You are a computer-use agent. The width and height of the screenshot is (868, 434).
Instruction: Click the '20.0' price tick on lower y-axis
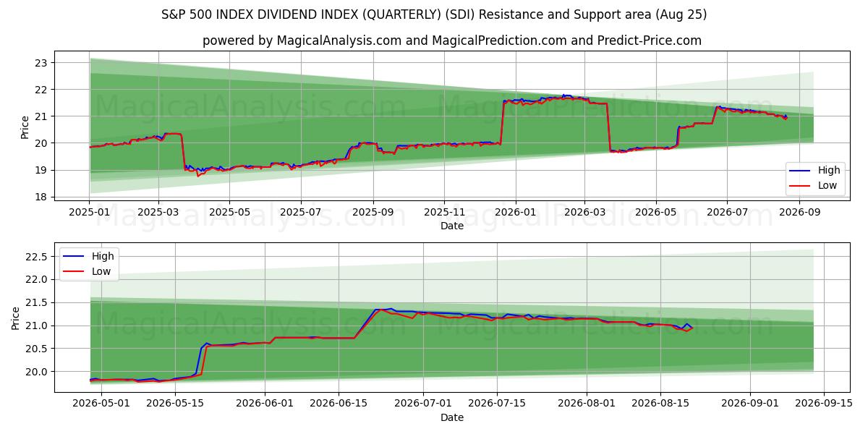(x=37, y=372)
